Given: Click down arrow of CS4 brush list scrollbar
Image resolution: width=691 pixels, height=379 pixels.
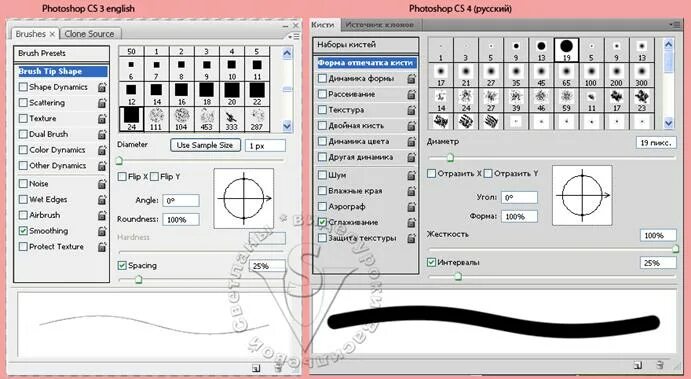Looking at the screenshot, I should [668, 123].
